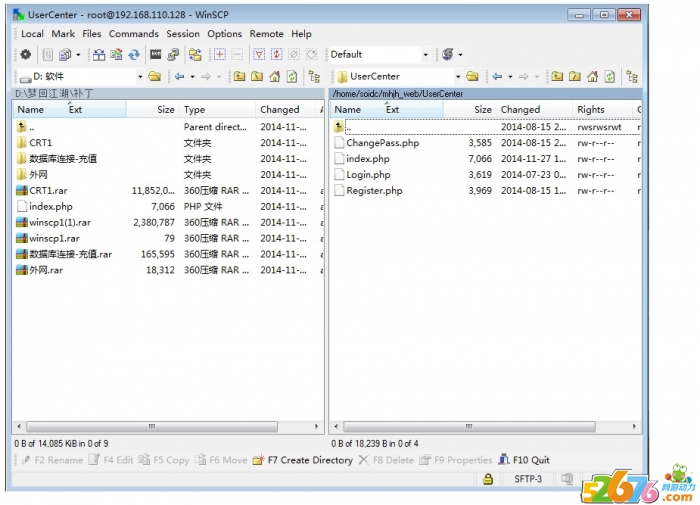Click the lock encryption status icon
Screen dimensions: 700x505
pyautogui.click(x=488, y=479)
